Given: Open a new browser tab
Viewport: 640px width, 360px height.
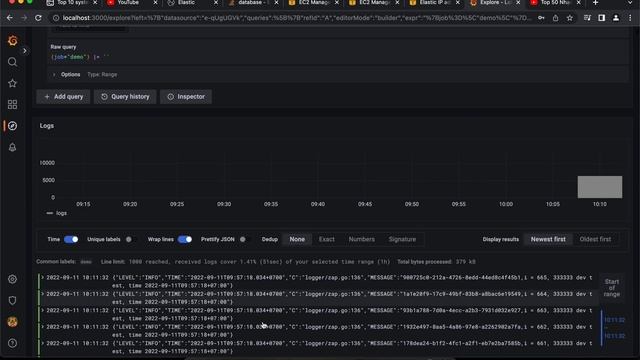Looking at the screenshot, I should 596,3.
